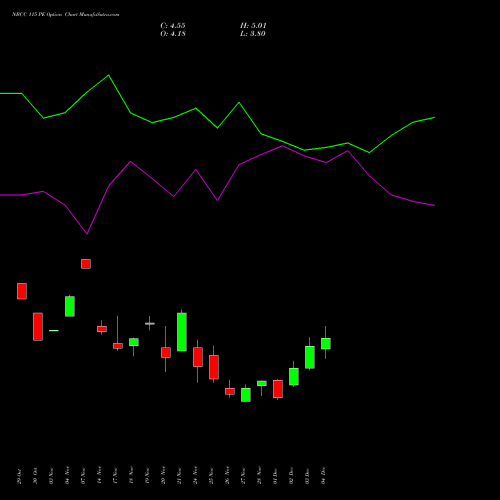Viewport: 500px width, 500px height.
Task: Click the purple indicator line's lowest trough
Action: click(x=87, y=234)
